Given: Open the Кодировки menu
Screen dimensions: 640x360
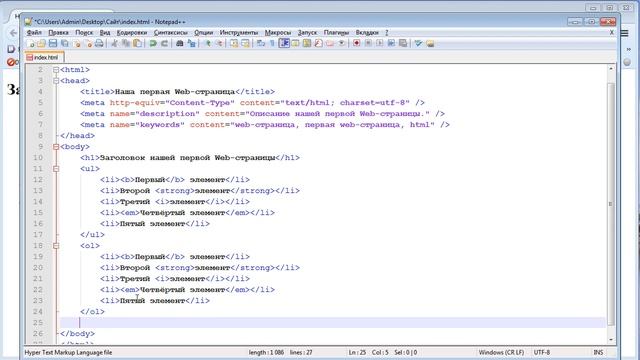Looking at the screenshot, I should pos(131,32).
